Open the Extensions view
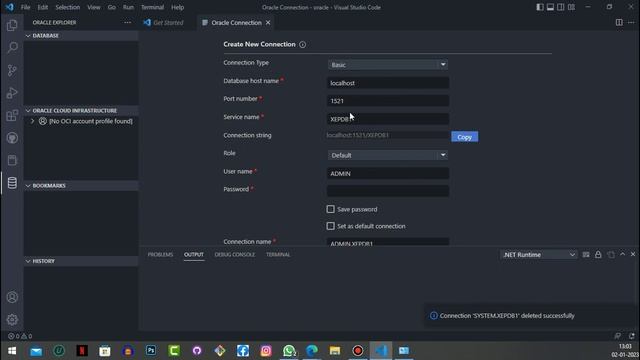This screenshot has width=640, height=360. pos(12,116)
